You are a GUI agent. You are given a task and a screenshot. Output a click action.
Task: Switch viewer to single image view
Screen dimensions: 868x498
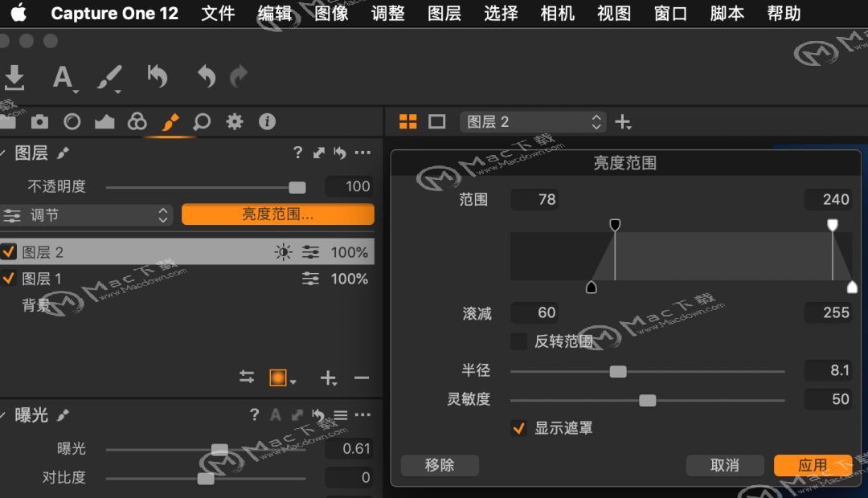436,122
